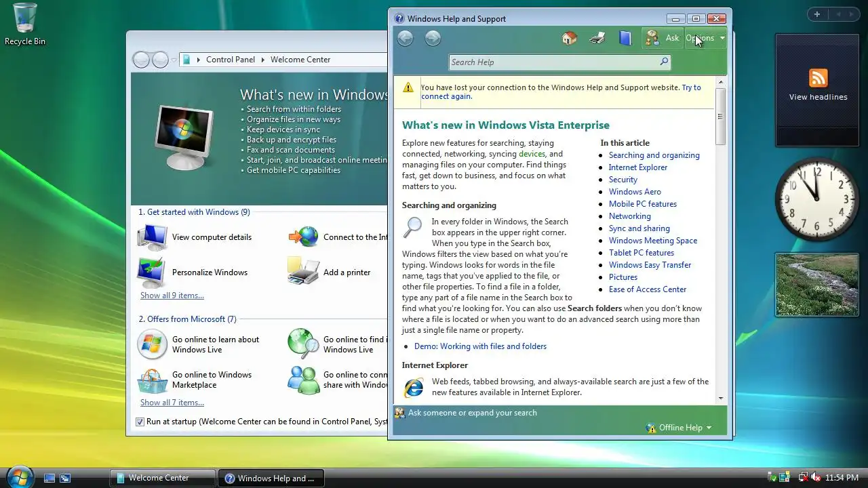The width and height of the screenshot is (868, 488).
Task: Open the Tablet PC features link
Action: (641, 253)
